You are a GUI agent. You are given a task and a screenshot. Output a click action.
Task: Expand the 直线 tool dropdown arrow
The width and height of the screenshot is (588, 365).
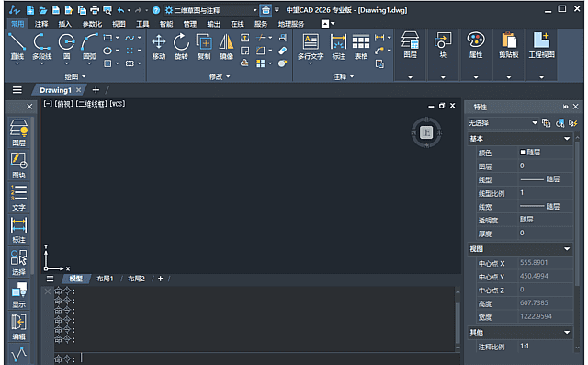point(17,63)
